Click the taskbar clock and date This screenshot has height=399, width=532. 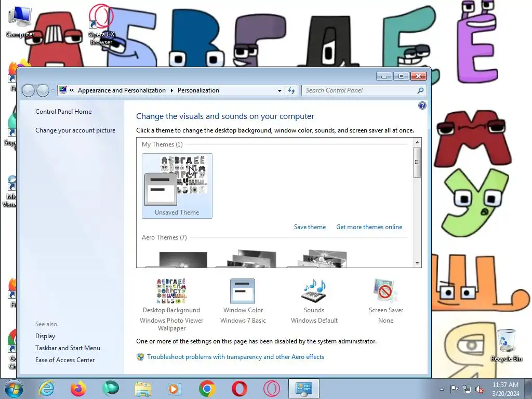click(x=506, y=389)
